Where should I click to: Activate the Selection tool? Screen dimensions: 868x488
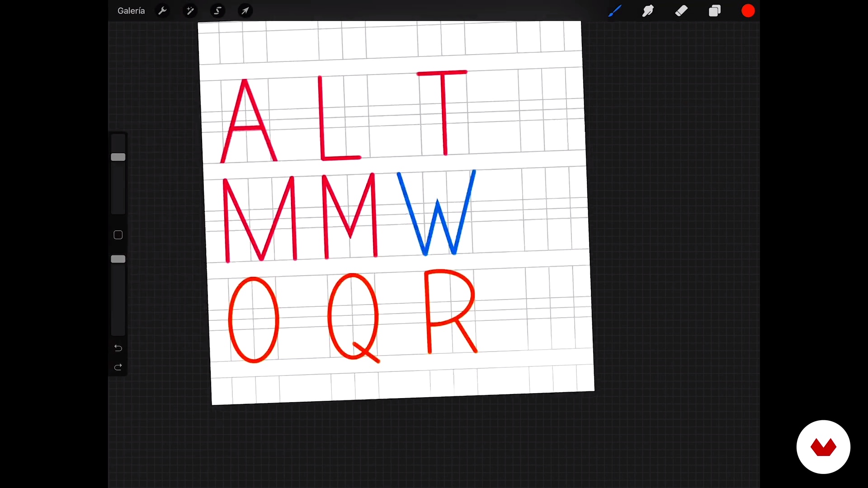[217, 11]
